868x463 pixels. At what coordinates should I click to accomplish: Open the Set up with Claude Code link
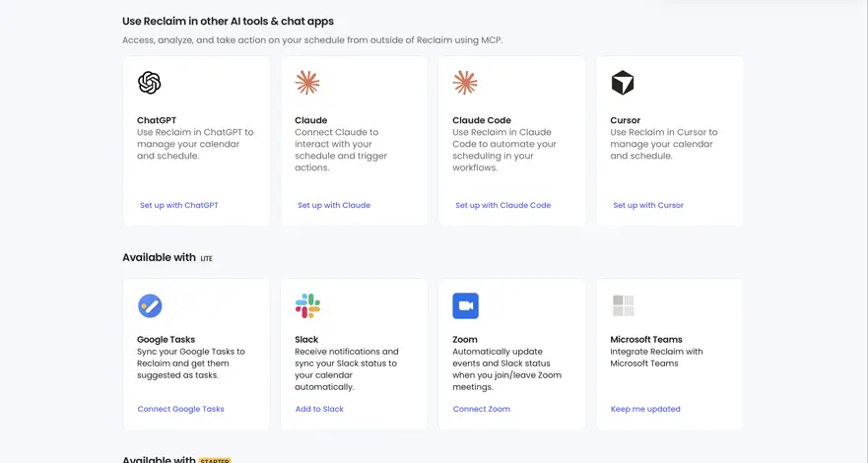pos(502,205)
